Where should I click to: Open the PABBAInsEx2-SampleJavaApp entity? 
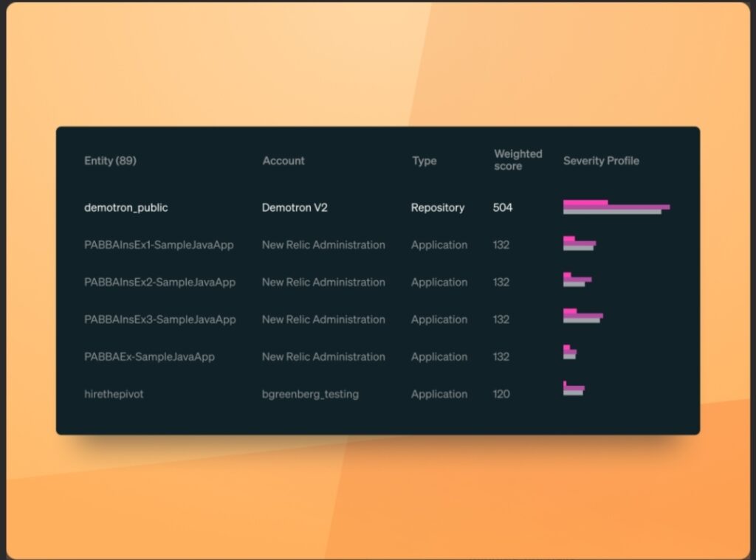[x=160, y=282]
